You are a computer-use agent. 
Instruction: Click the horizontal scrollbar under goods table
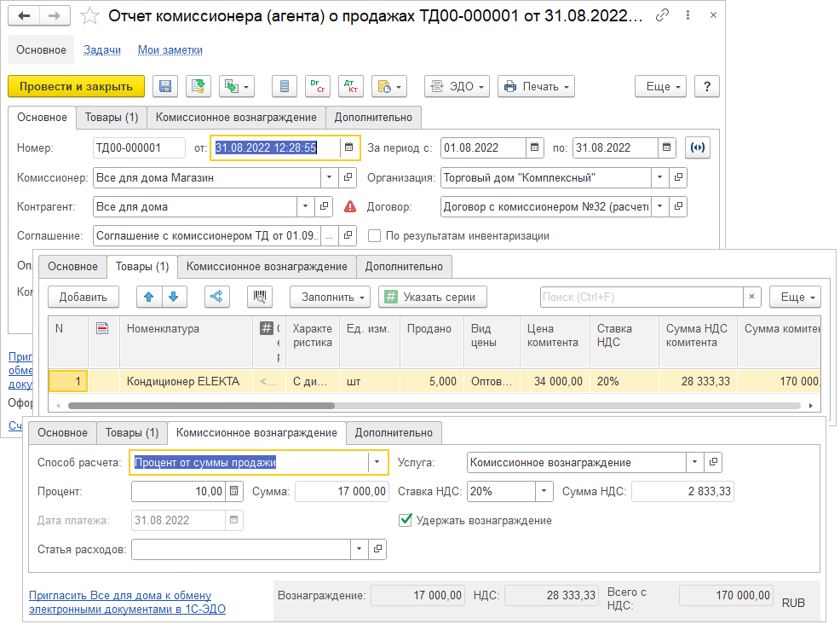426,406
